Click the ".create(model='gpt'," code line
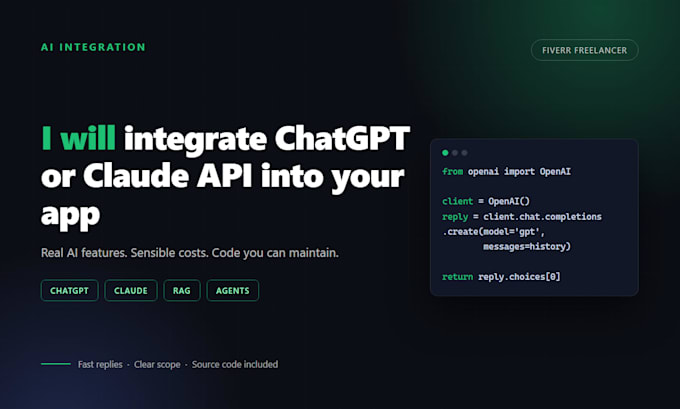The width and height of the screenshot is (680, 409). coord(494,232)
